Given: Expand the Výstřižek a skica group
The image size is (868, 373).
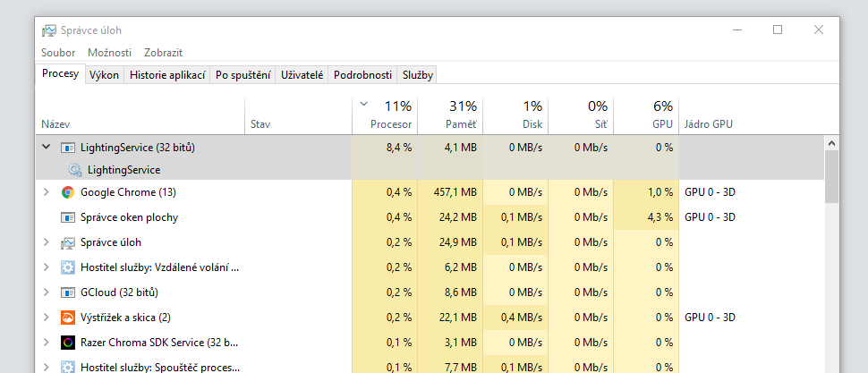Looking at the screenshot, I should click(x=47, y=318).
